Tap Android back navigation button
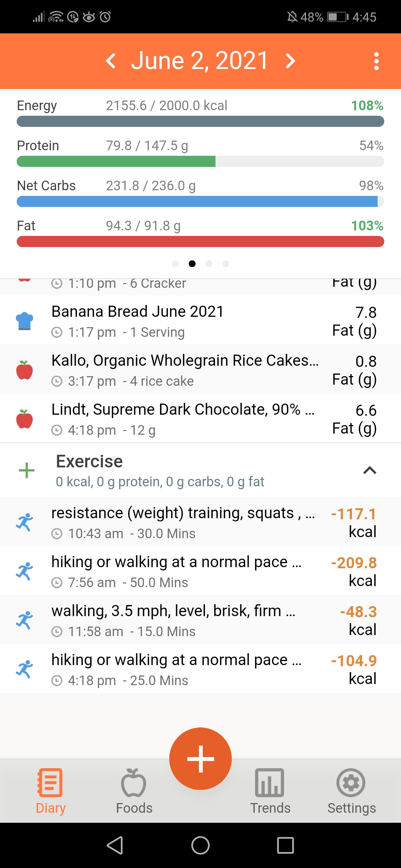This screenshot has height=868, width=401. [115, 845]
